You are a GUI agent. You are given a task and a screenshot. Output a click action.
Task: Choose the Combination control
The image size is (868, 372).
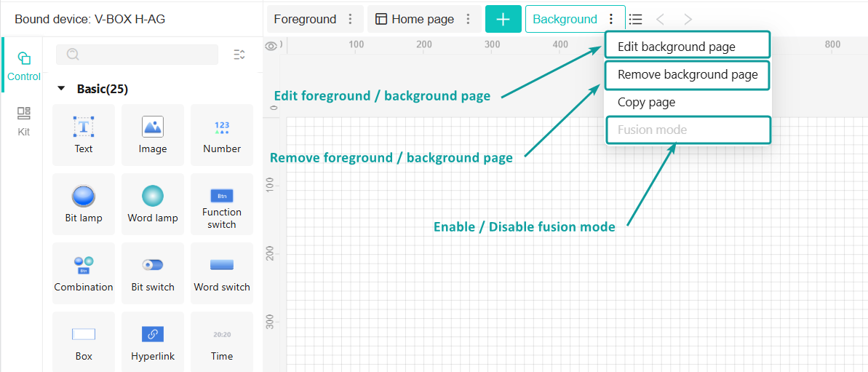point(84,274)
